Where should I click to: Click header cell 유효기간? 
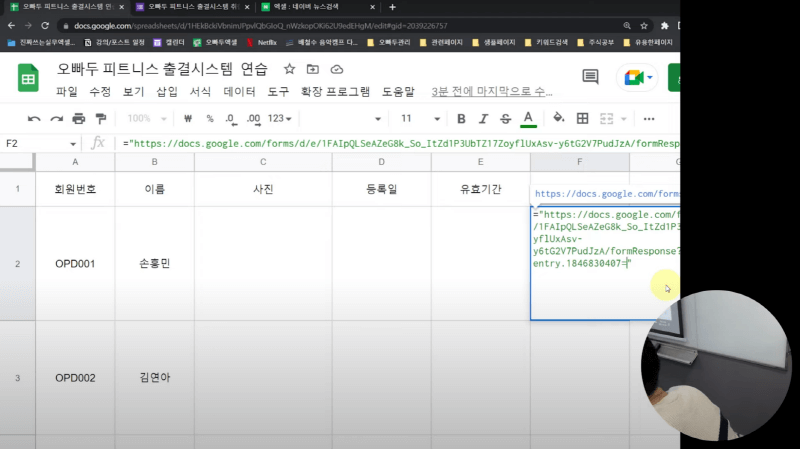point(480,189)
